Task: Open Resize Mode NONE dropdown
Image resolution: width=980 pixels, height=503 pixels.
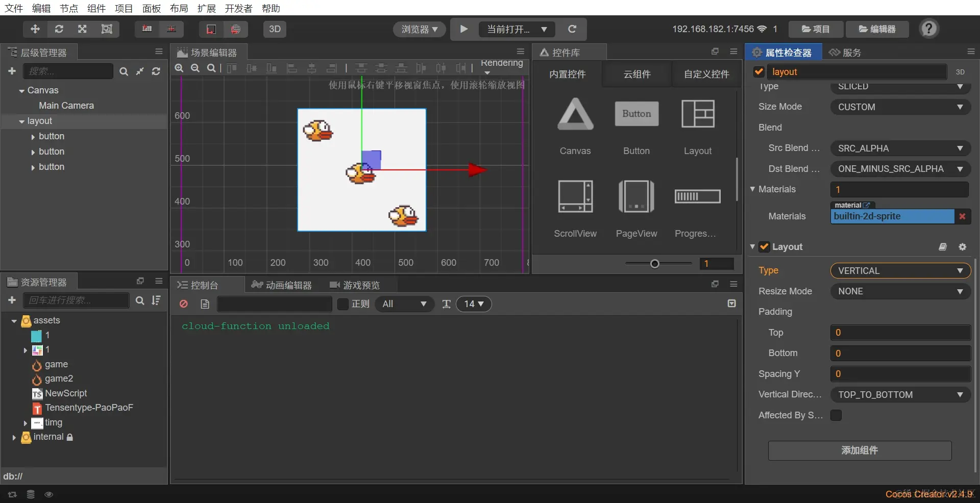Action: tap(900, 291)
